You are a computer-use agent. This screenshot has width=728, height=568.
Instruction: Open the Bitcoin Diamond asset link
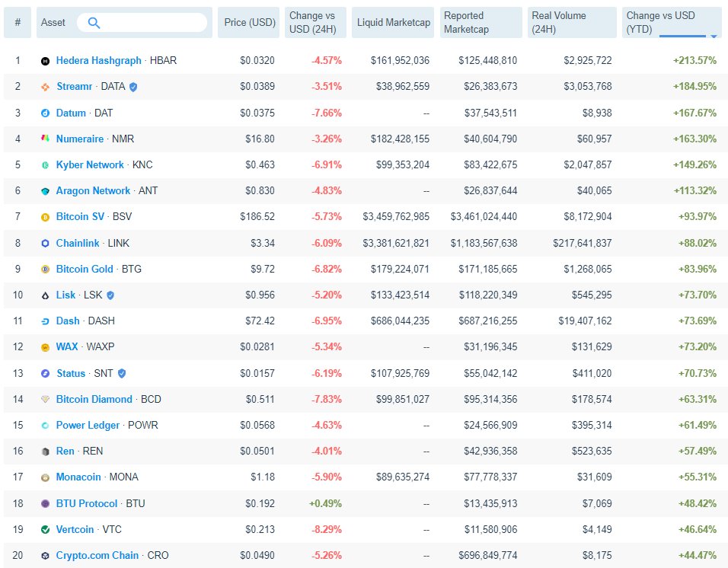[x=94, y=399]
